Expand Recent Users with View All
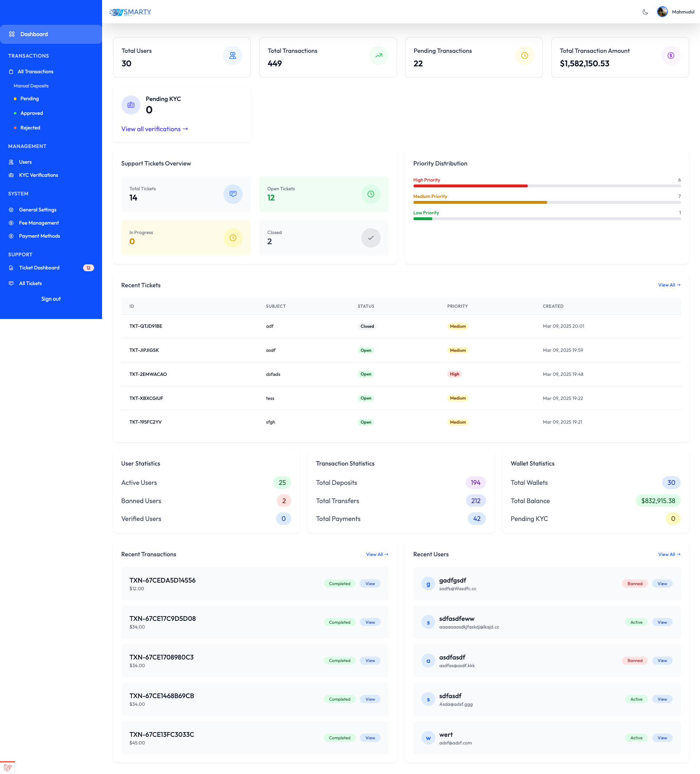The width and height of the screenshot is (700, 774). pos(669,555)
